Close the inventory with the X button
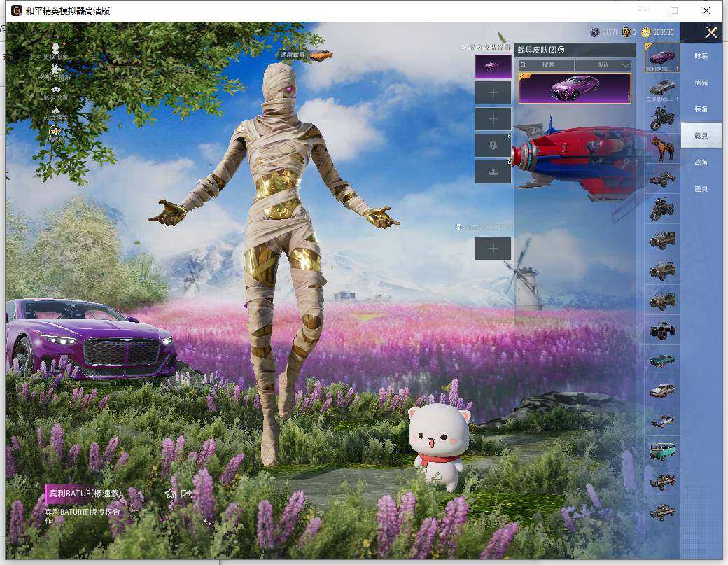This screenshot has height=565, width=728. pos(711,32)
